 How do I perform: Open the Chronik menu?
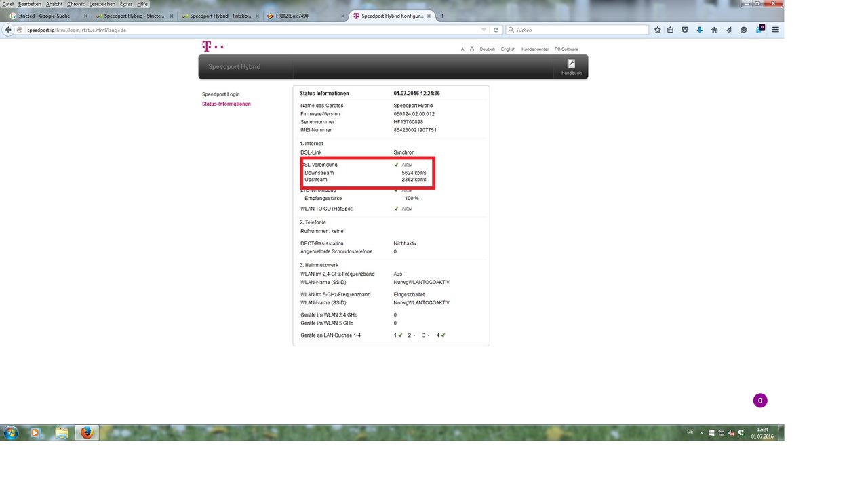pos(76,4)
